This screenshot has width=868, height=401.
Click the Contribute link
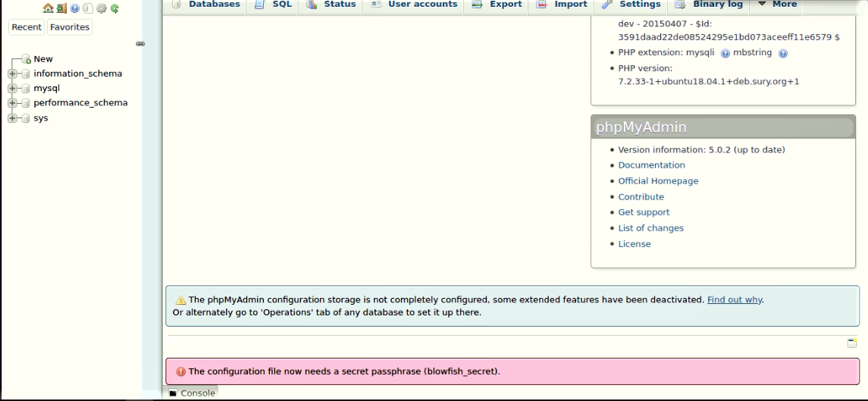(x=641, y=197)
